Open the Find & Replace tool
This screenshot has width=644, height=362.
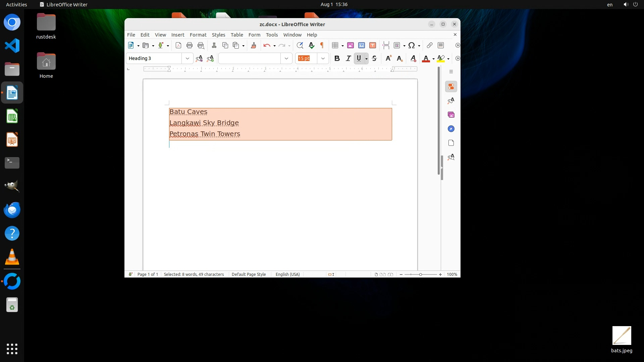[300, 45]
